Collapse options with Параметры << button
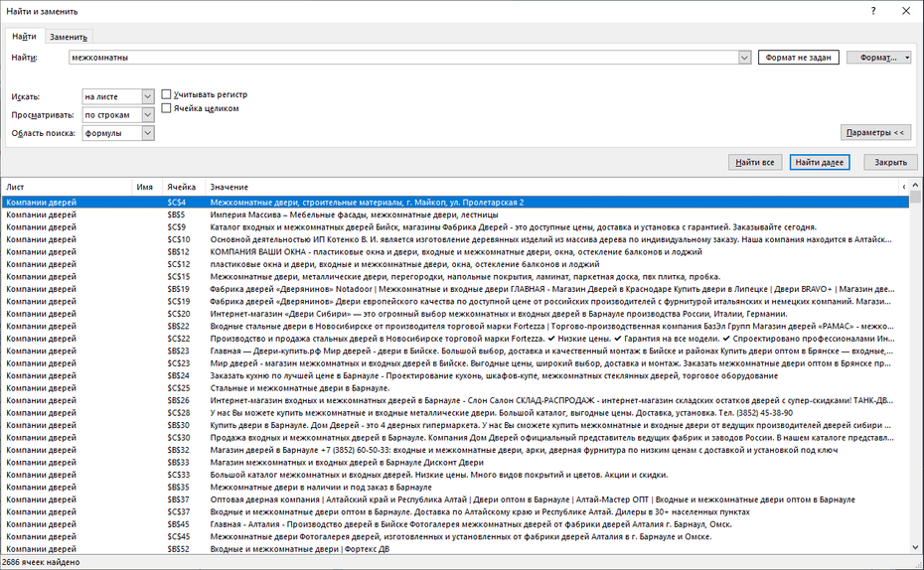 click(875, 132)
